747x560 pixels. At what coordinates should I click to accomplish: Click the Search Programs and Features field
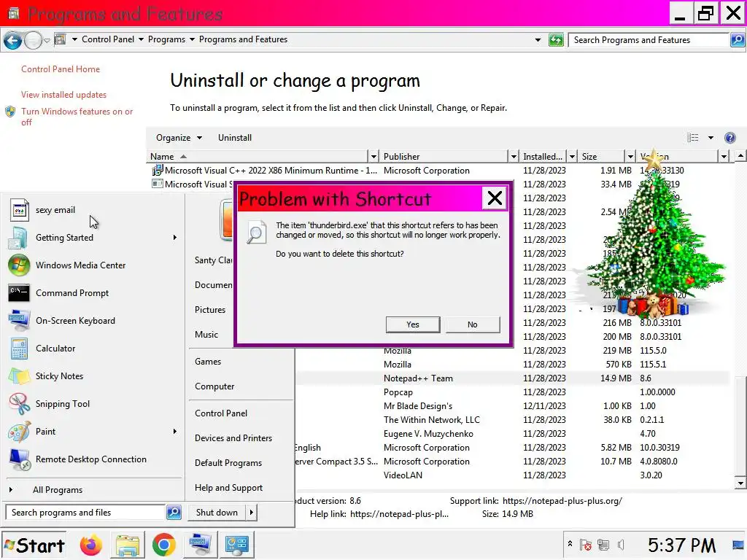(649, 40)
